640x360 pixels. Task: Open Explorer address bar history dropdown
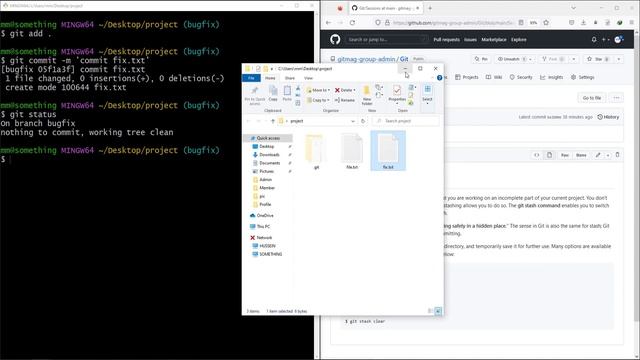[x=353, y=121]
